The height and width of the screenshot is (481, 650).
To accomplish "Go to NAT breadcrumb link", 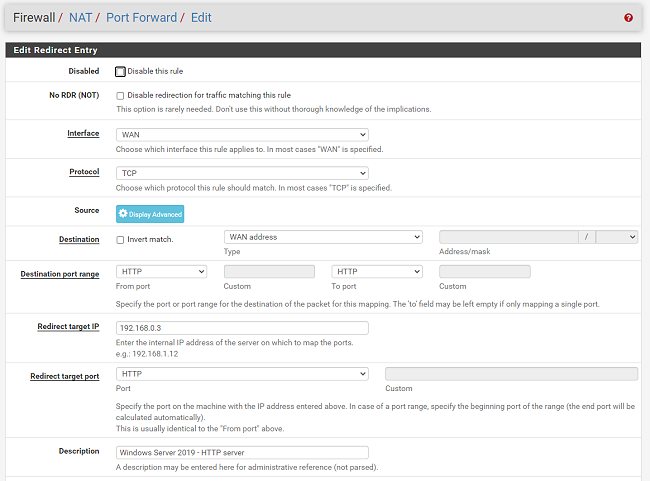I will pyautogui.click(x=80, y=17).
